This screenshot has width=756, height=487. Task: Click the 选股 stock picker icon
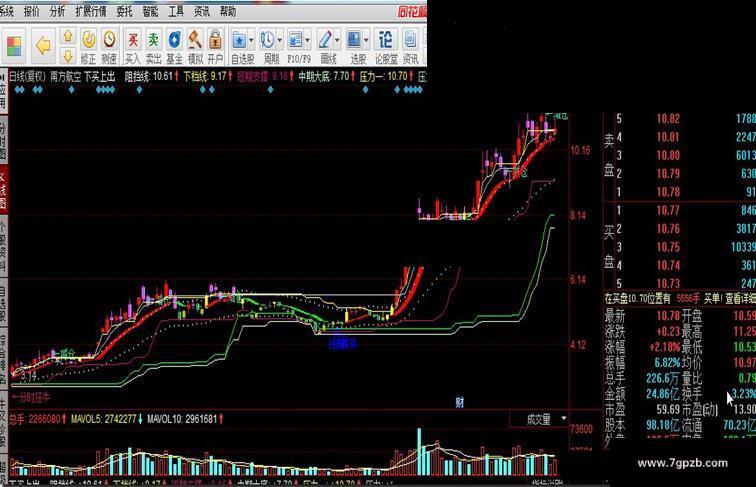[354, 40]
